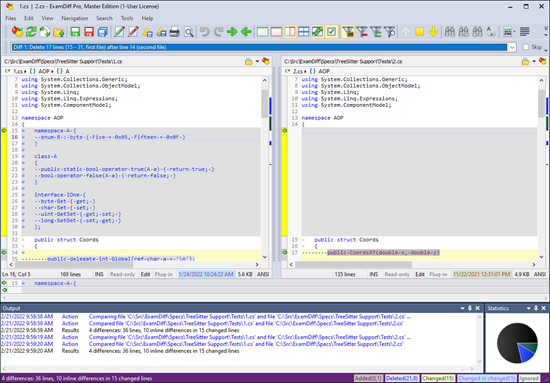Open the Tools menu
The image size is (550, 383).
(127, 18)
